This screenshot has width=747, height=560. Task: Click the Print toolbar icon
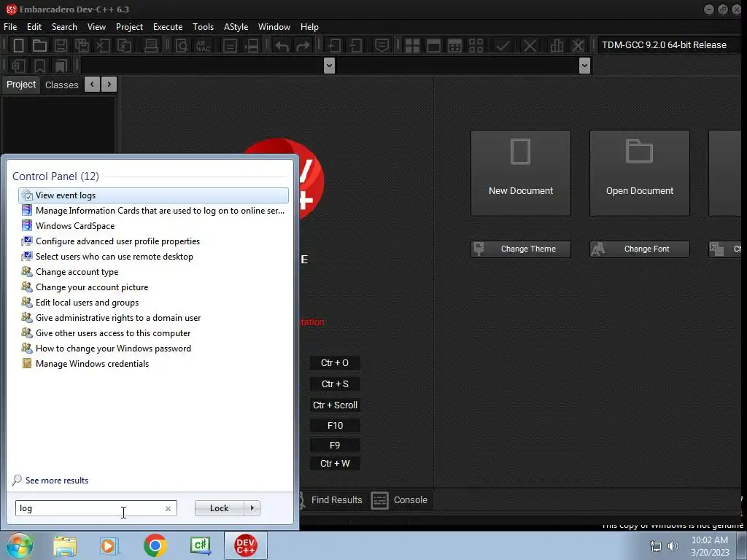pos(151,45)
